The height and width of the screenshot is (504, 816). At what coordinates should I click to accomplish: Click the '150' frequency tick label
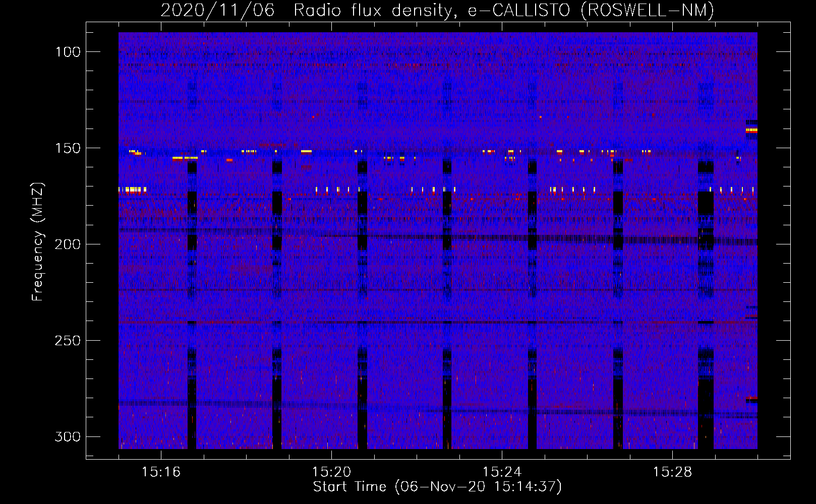tap(68, 148)
